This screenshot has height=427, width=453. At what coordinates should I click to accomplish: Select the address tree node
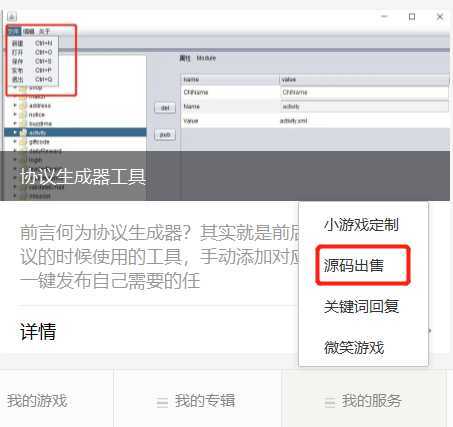point(40,106)
